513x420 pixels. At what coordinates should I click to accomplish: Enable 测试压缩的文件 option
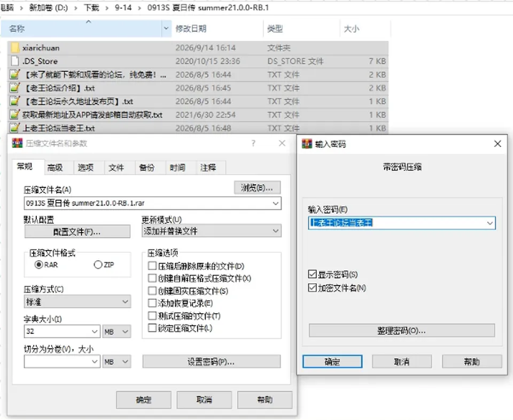click(x=152, y=316)
